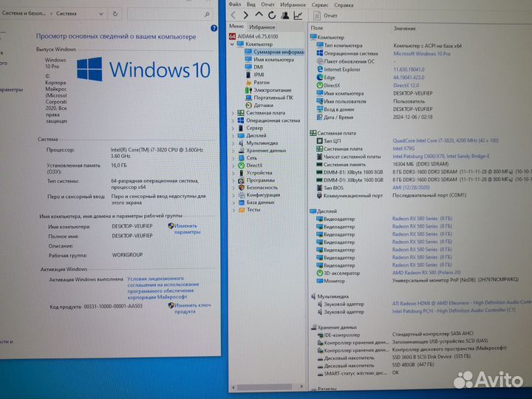532x399 pixels.
Task: Click the Up arrow toolbar icon
Action: coord(259,15)
